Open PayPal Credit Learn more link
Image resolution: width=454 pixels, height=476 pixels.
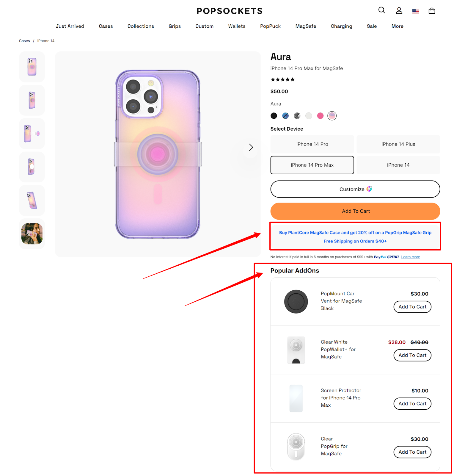(x=410, y=257)
